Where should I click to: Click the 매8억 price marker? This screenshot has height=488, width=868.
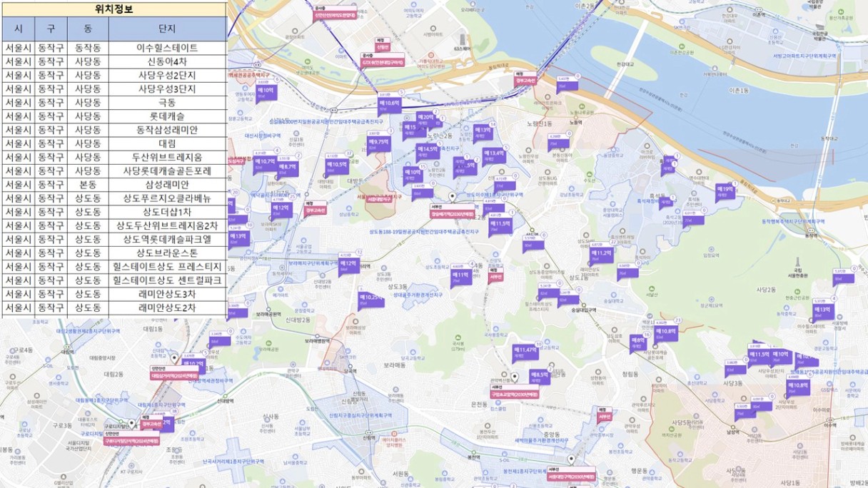pos(637,342)
